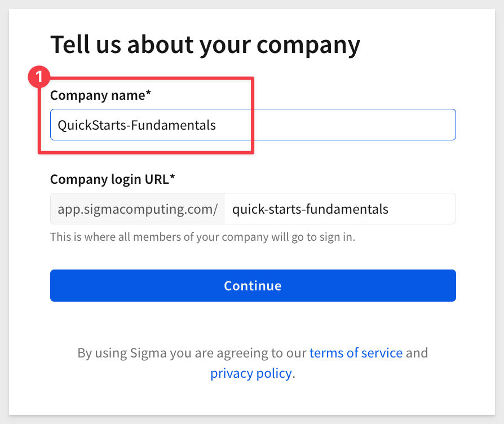Click the Company name input field

pos(253,125)
